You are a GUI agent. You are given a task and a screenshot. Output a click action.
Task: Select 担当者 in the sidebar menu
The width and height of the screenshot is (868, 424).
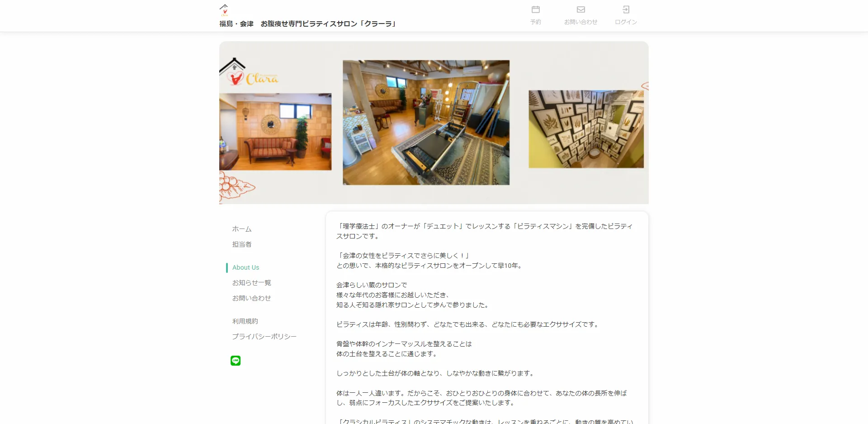[x=242, y=244]
